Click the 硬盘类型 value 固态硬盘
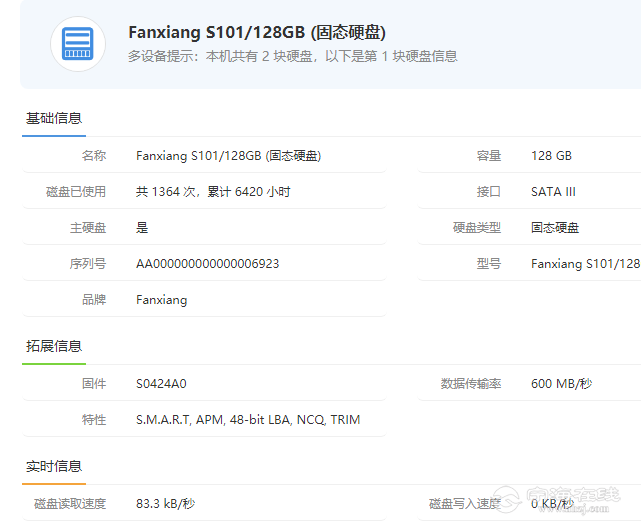Viewport: 641px width, 528px height. [555, 228]
